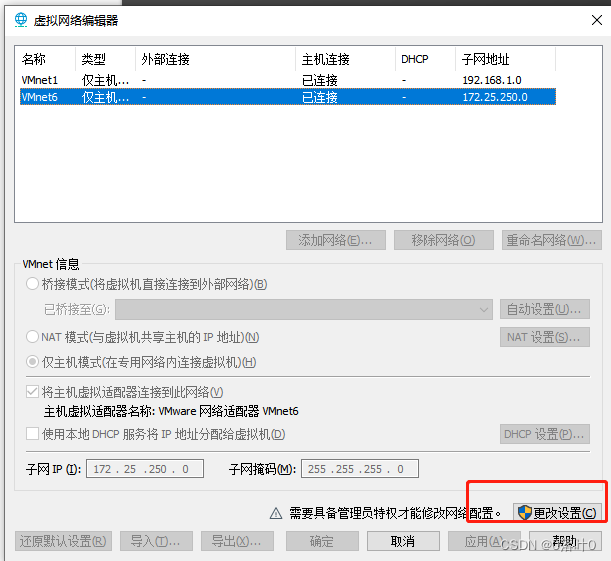Select the VMnet1 row
The image size is (611, 561).
click(x=288, y=80)
